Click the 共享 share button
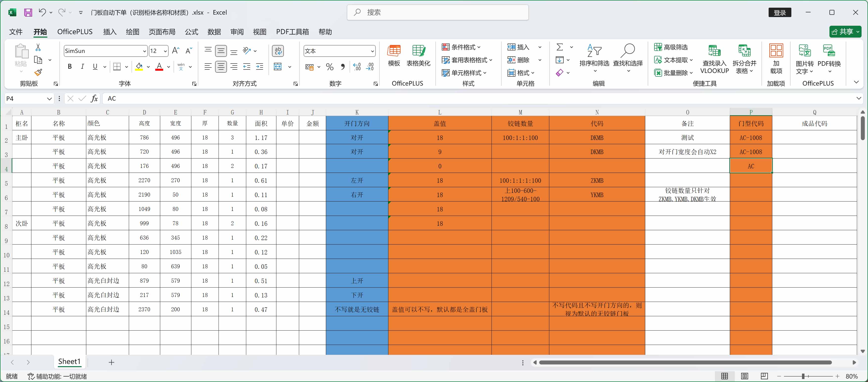868x382 pixels. click(x=842, y=32)
